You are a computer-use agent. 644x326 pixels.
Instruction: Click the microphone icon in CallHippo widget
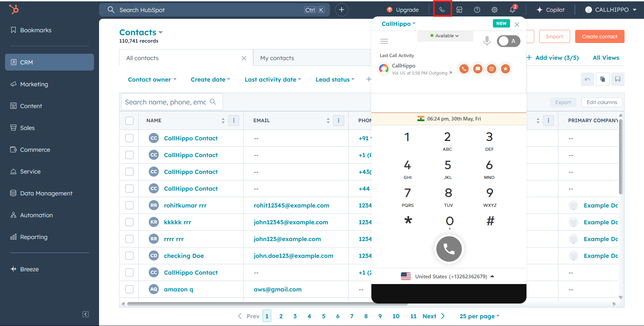pos(487,41)
